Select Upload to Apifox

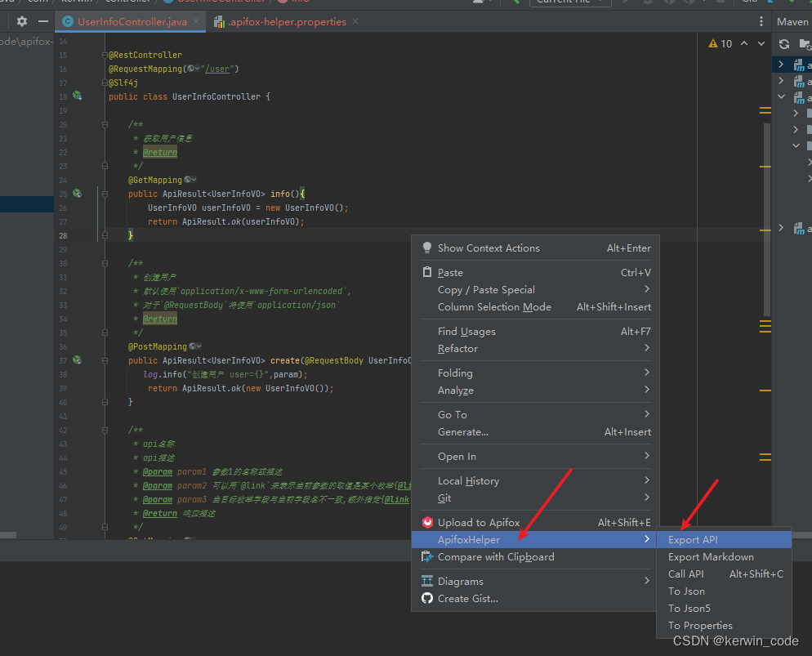click(x=535, y=522)
